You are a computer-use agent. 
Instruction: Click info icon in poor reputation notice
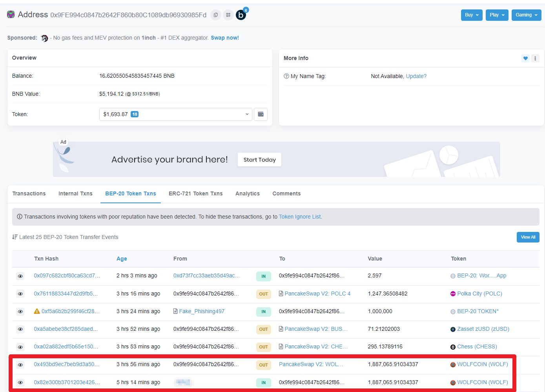tap(20, 217)
